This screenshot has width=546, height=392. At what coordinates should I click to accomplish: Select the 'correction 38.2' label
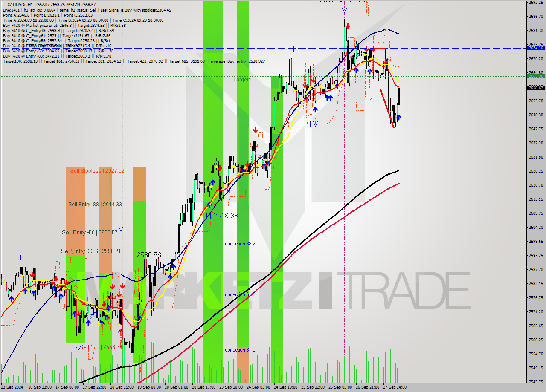(240, 244)
